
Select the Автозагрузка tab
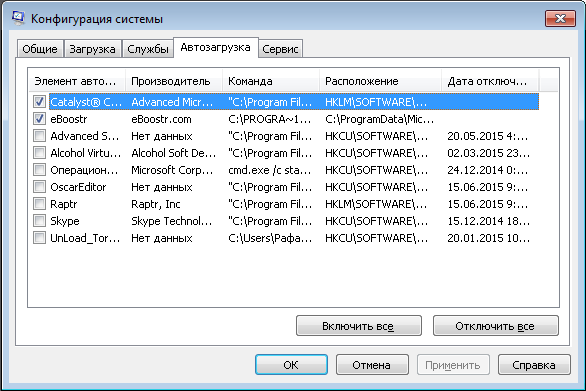coord(216,47)
